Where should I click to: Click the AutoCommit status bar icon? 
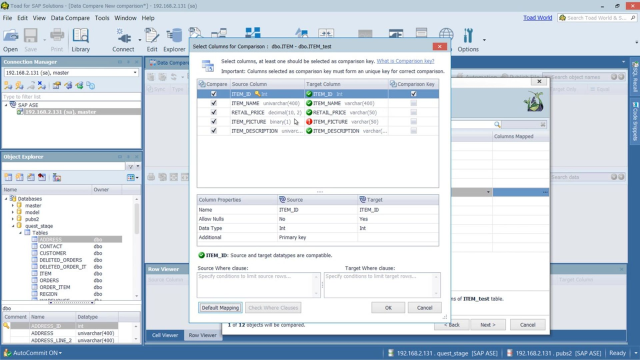click(7, 353)
